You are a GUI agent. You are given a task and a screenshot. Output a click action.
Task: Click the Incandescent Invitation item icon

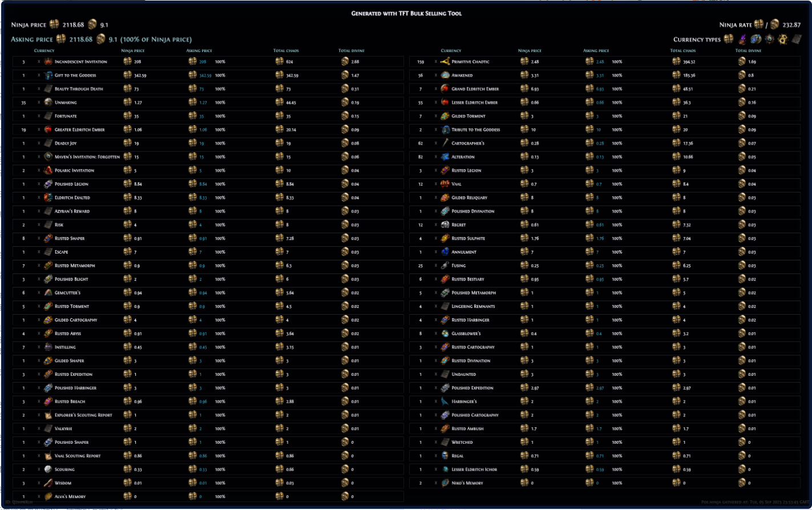[49, 62]
